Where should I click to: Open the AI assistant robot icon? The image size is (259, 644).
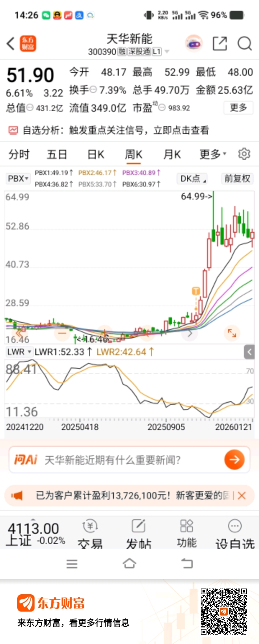pyautogui.click(x=194, y=44)
